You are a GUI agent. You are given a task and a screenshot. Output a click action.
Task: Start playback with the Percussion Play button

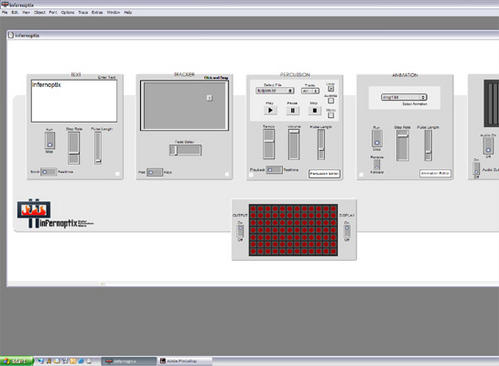click(x=270, y=110)
